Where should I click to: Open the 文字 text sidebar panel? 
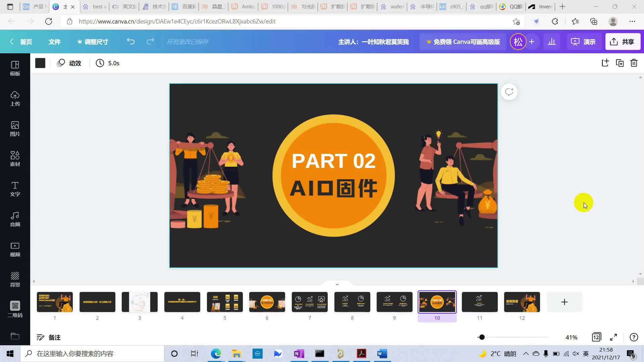pyautogui.click(x=15, y=189)
